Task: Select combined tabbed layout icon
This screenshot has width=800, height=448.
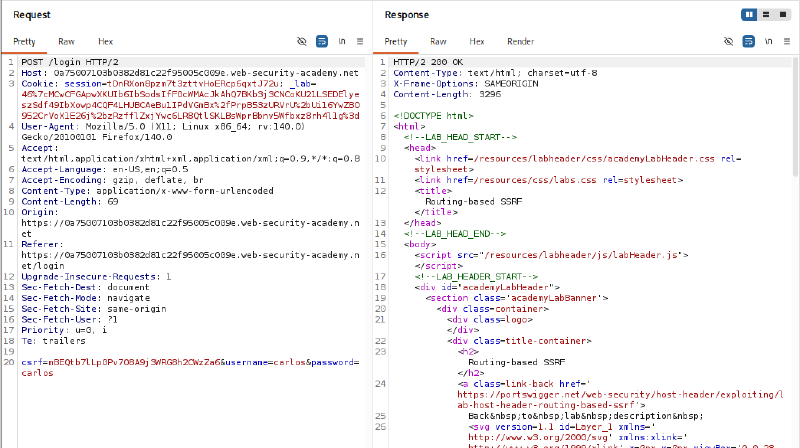Action: [783, 15]
